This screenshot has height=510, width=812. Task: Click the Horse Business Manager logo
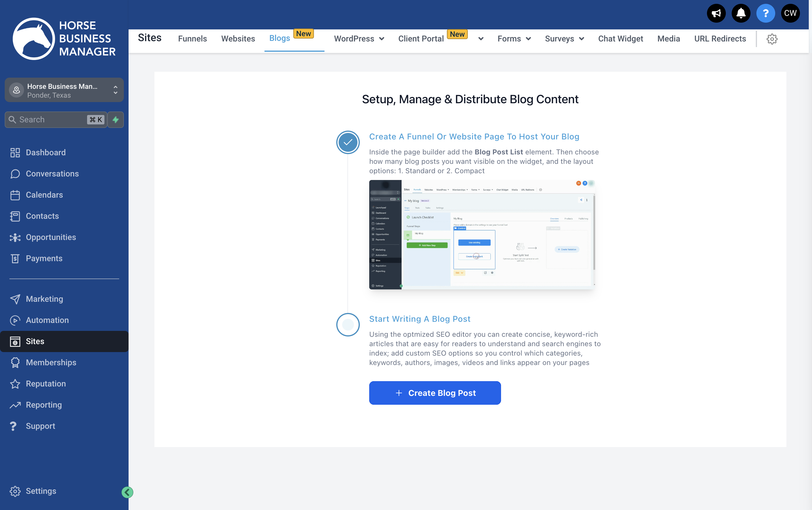[x=64, y=39]
